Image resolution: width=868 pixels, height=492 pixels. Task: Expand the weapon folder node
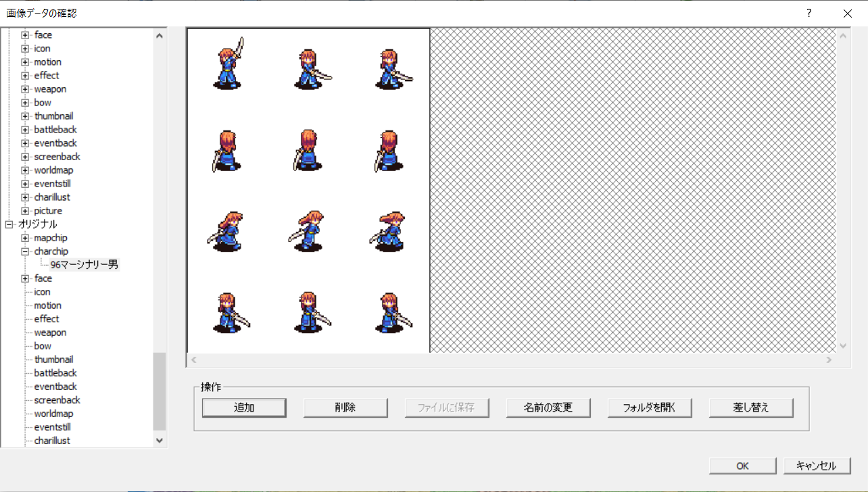pos(24,89)
